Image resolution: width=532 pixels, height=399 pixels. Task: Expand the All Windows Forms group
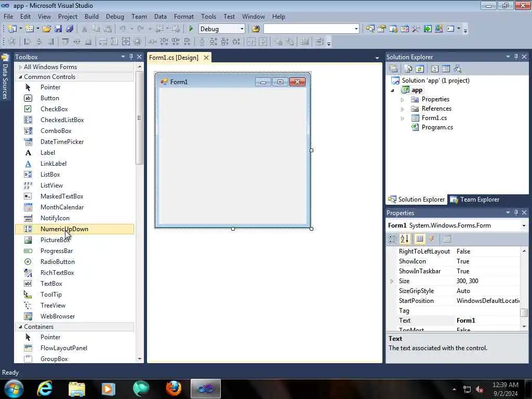20,67
